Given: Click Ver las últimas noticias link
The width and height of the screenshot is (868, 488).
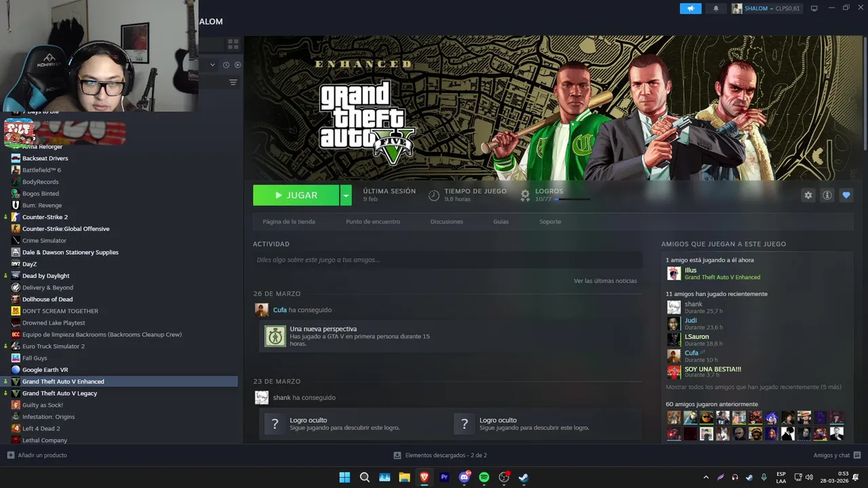Looking at the screenshot, I should [606, 281].
